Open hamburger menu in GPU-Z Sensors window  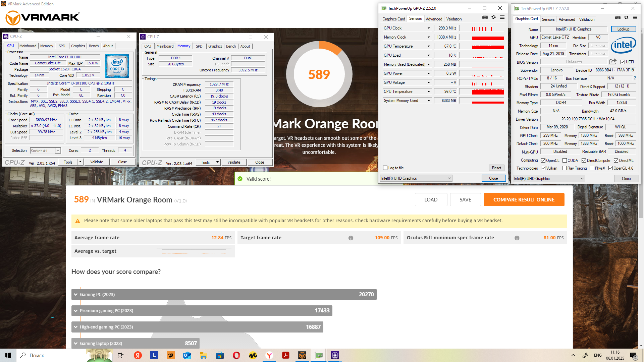[502, 17]
